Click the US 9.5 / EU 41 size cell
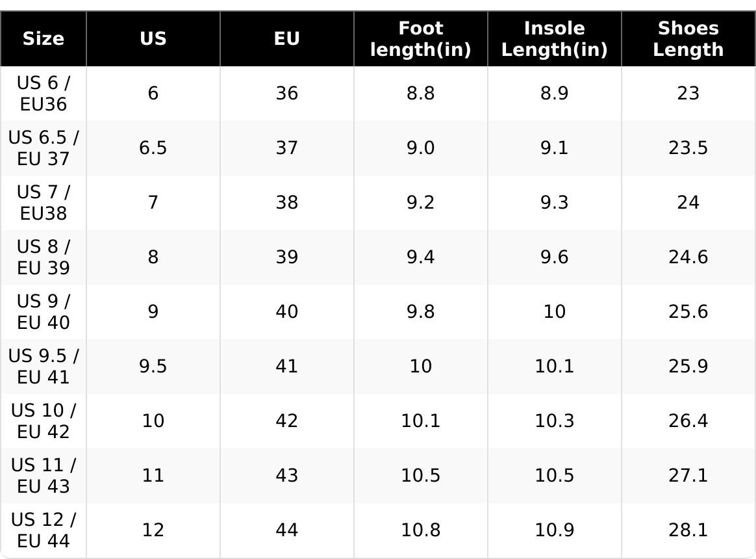The image size is (756, 559). 44,367
